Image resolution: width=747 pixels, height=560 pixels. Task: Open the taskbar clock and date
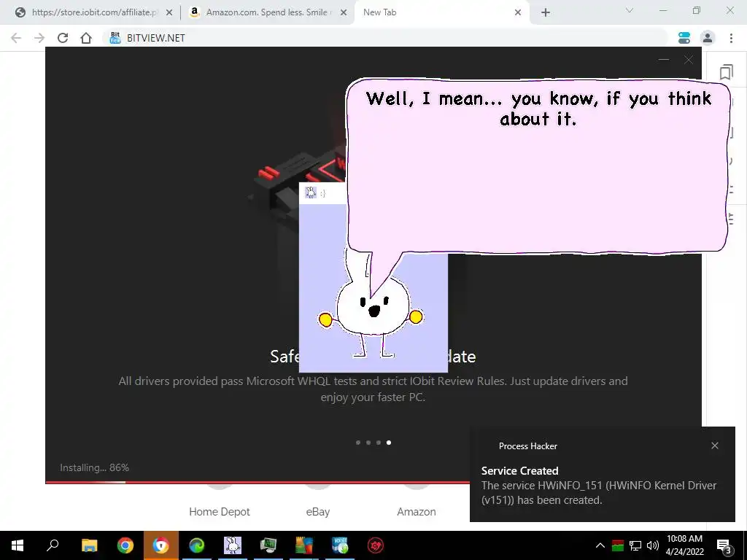coord(684,545)
